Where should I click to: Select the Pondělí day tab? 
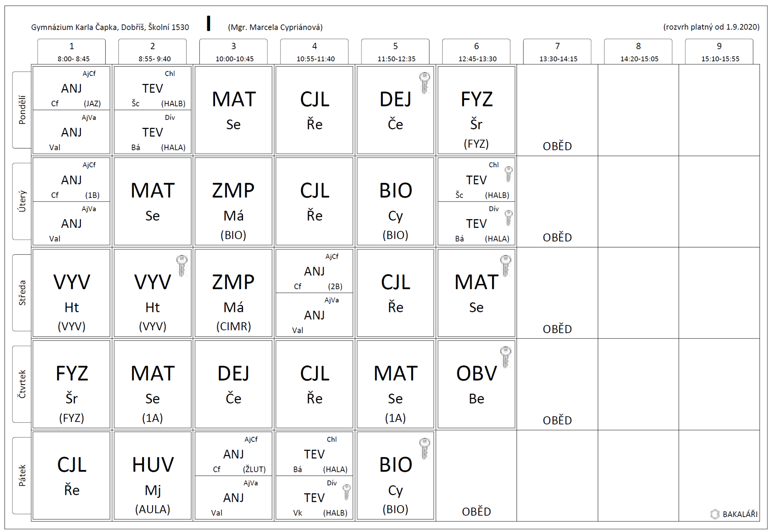point(22,110)
